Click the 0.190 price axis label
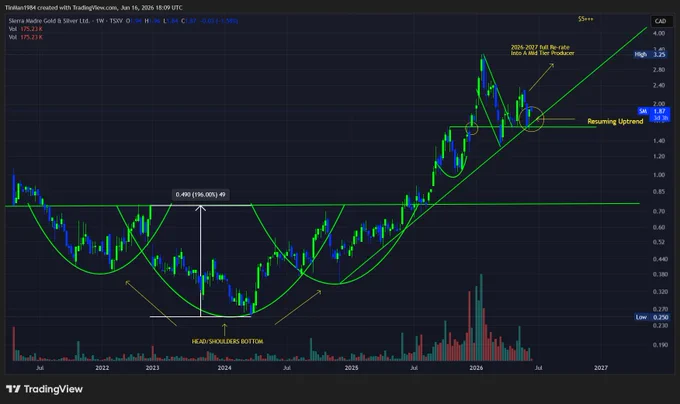Viewport: 680px width, 404px height. point(660,345)
